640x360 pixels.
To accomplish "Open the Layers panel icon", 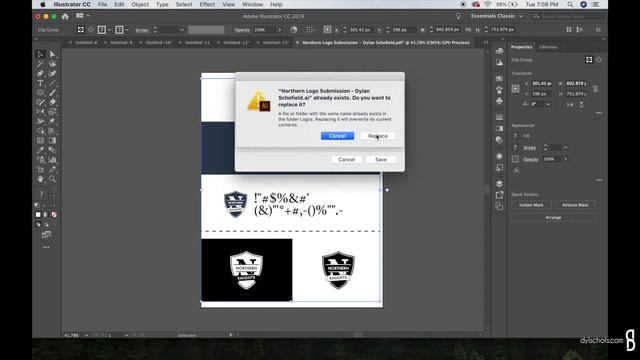I will tap(499, 183).
